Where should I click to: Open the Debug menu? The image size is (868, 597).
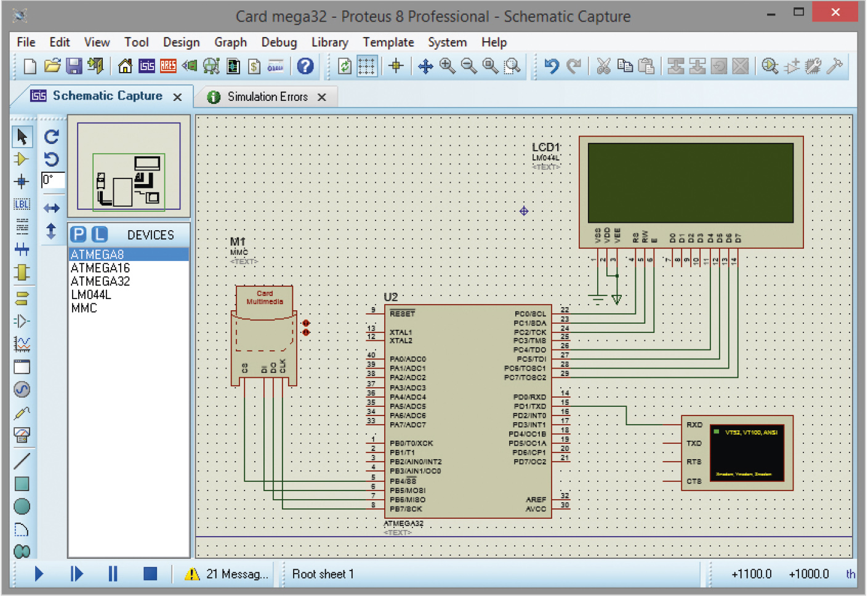(x=279, y=42)
